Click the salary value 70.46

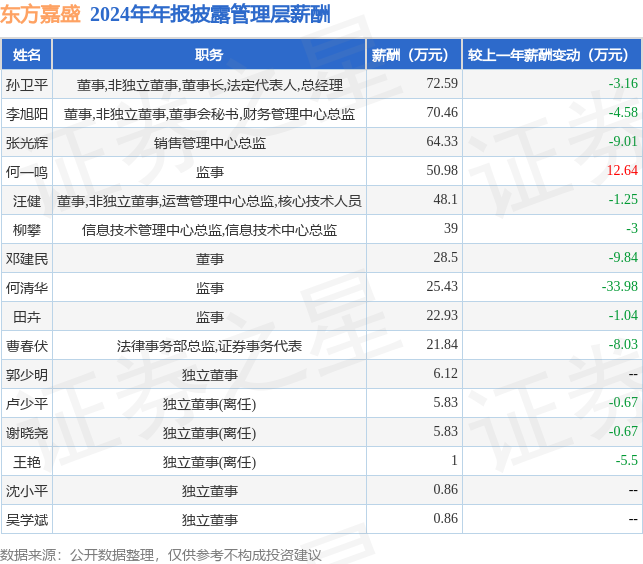(x=442, y=112)
